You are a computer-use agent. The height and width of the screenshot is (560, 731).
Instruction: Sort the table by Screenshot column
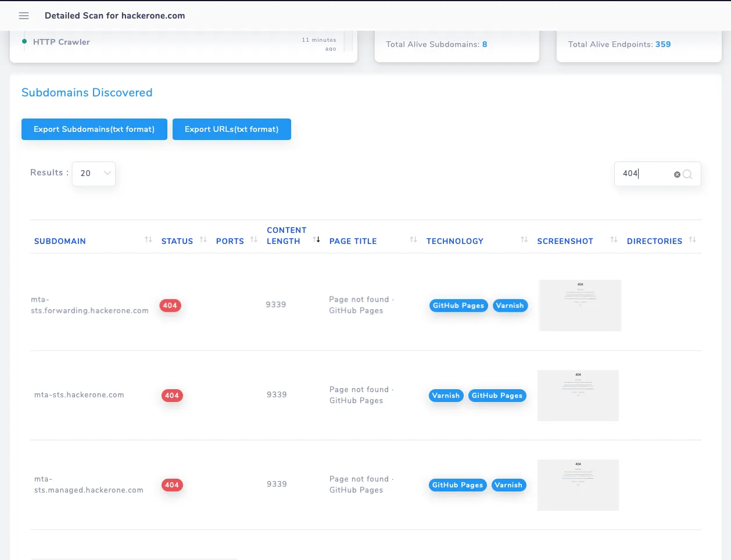pos(614,239)
